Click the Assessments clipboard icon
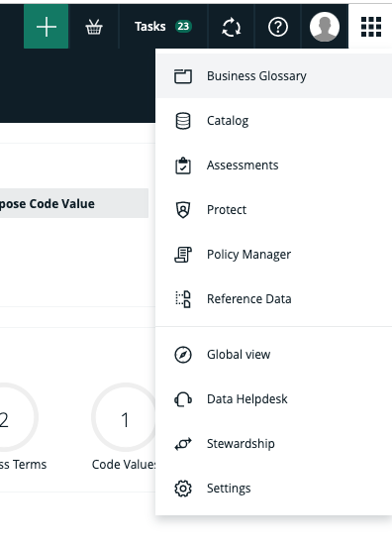Viewport: 392px width, 548px height. tap(183, 165)
